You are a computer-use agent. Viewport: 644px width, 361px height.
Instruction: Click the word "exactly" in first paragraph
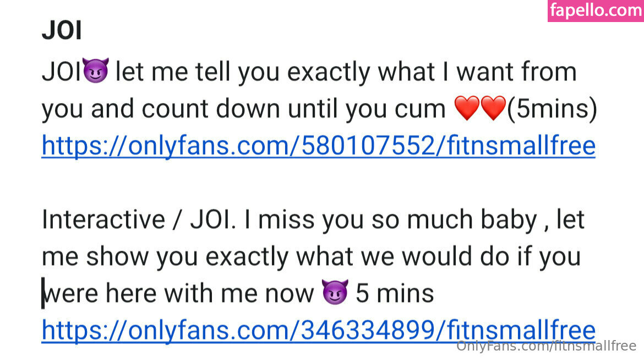click(x=329, y=73)
